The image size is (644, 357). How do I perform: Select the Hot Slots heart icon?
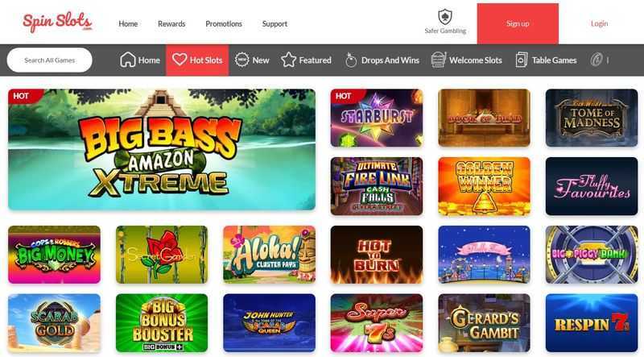[180, 60]
